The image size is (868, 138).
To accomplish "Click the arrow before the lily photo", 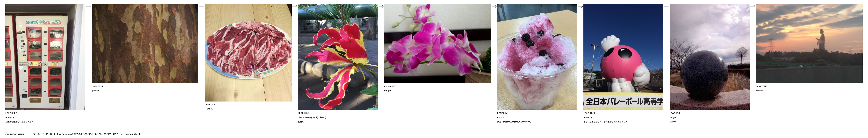I will [295, 6].
